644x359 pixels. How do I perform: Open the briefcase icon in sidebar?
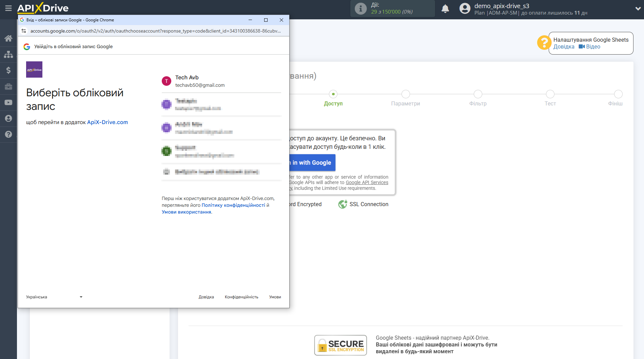(8, 86)
